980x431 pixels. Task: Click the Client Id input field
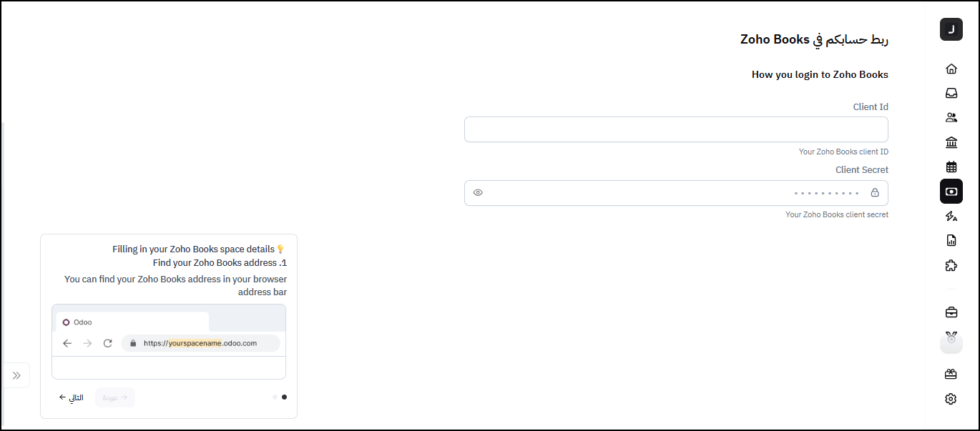point(676,129)
